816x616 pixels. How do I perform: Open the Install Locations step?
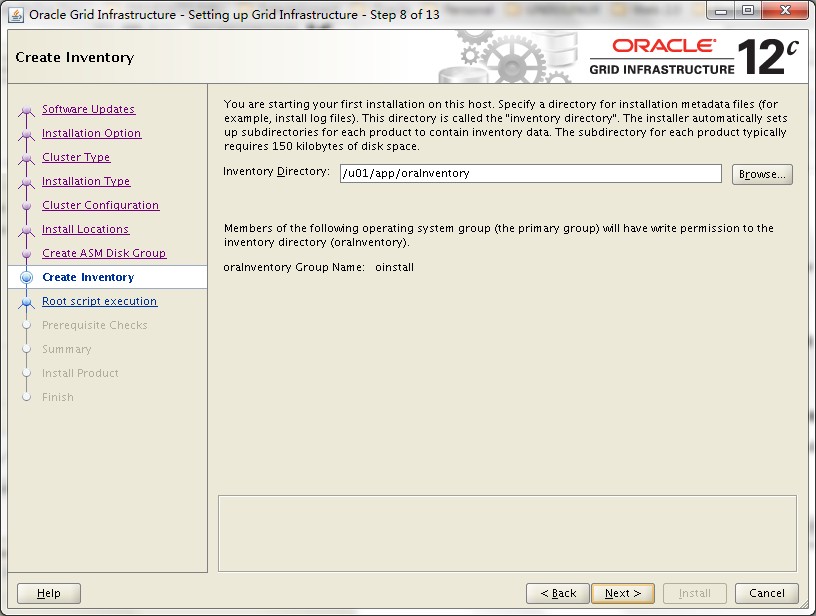(85, 229)
